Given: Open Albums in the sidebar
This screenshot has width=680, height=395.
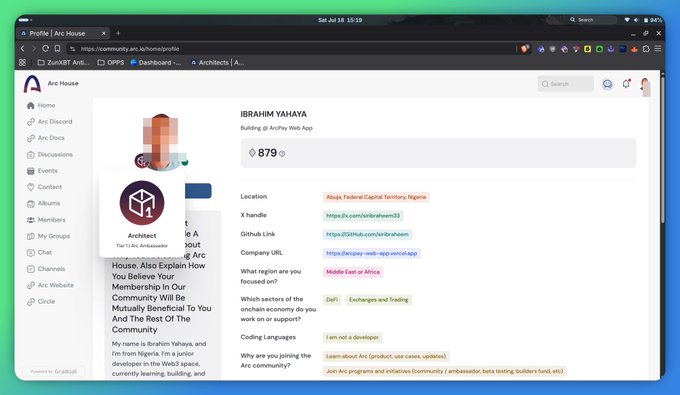Looking at the screenshot, I should [x=43, y=203].
